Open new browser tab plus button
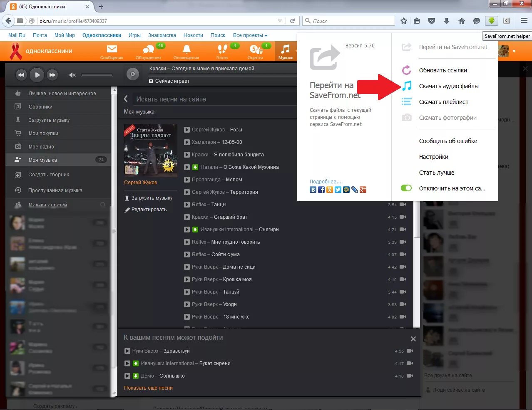The height and width of the screenshot is (410, 532). point(101,6)
